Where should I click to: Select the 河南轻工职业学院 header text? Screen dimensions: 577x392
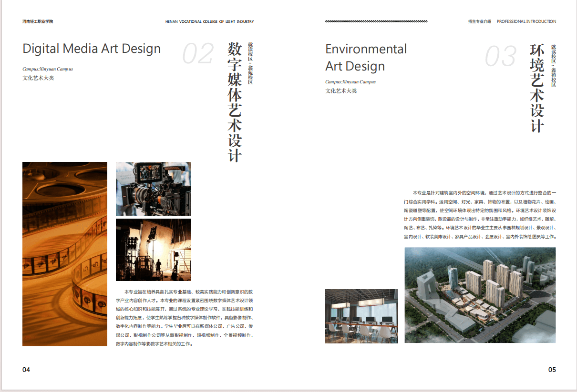pyautogui.click(x=38, y=21)
